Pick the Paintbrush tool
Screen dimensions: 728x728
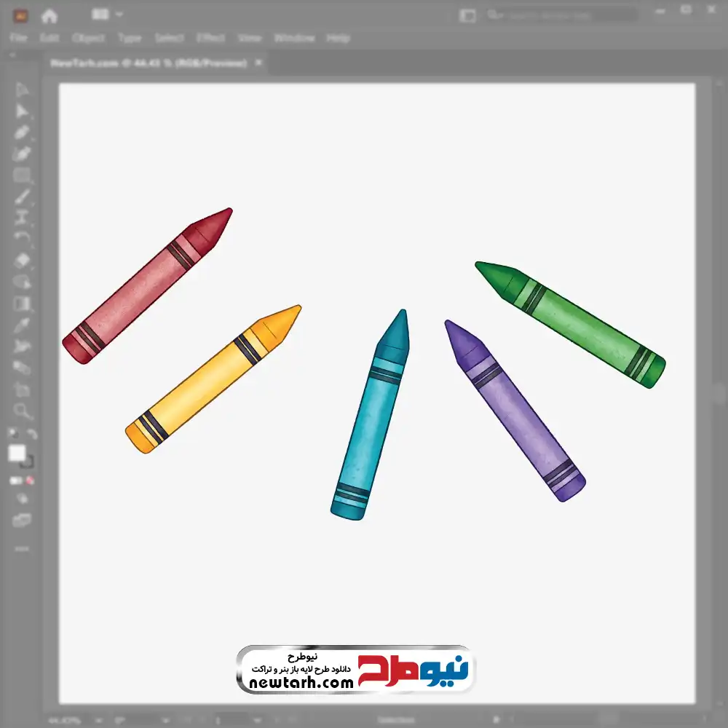pos(22,197)
